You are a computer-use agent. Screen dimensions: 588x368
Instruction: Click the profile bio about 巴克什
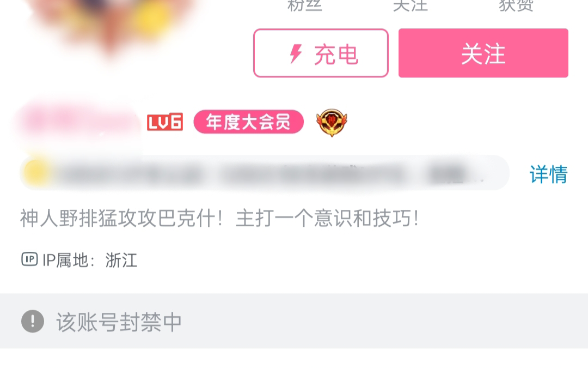[x=219, y=218]
